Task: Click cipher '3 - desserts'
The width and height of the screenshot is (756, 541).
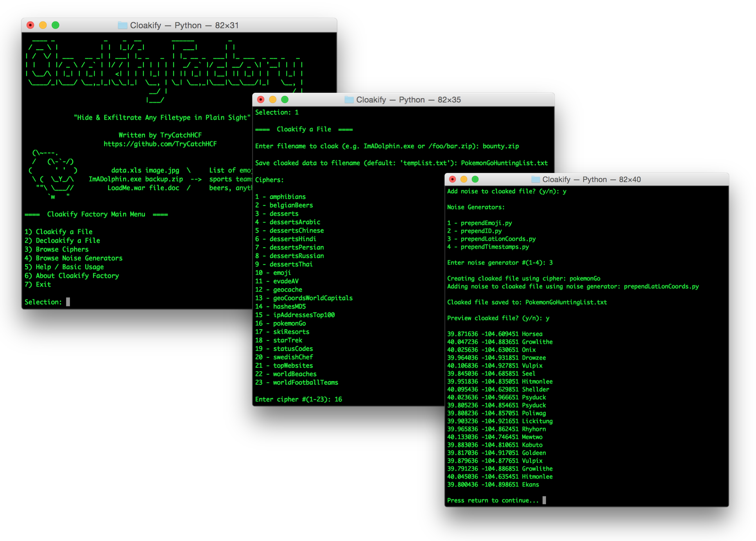Action: (x=277, y=213)
